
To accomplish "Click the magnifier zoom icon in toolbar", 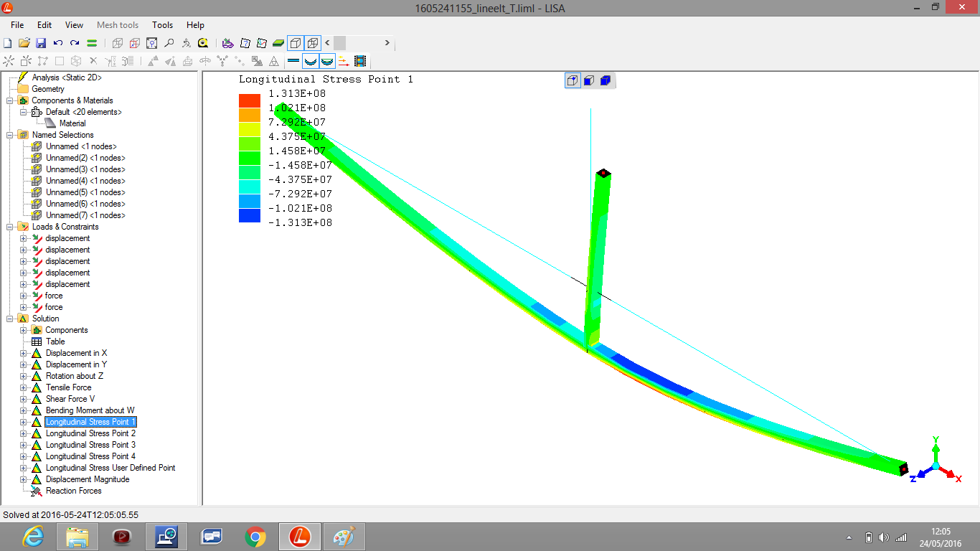I will click(x=169, y=43).
